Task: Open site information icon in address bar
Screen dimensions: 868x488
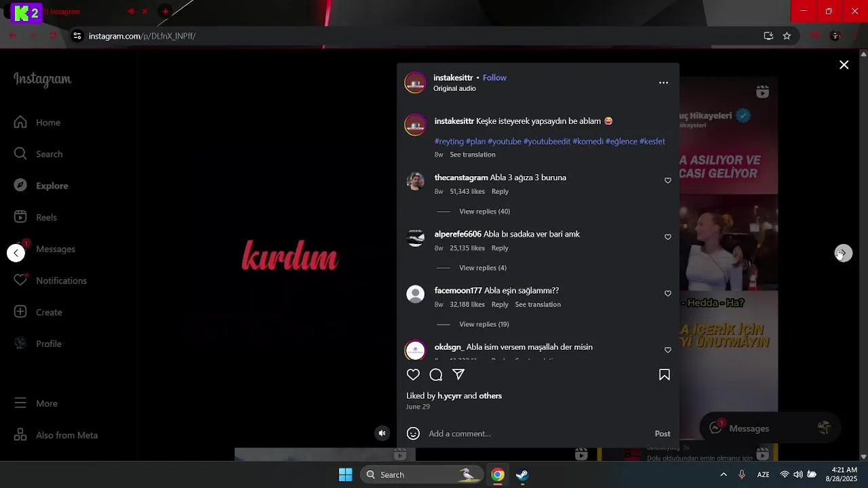Action: [77, 36]
